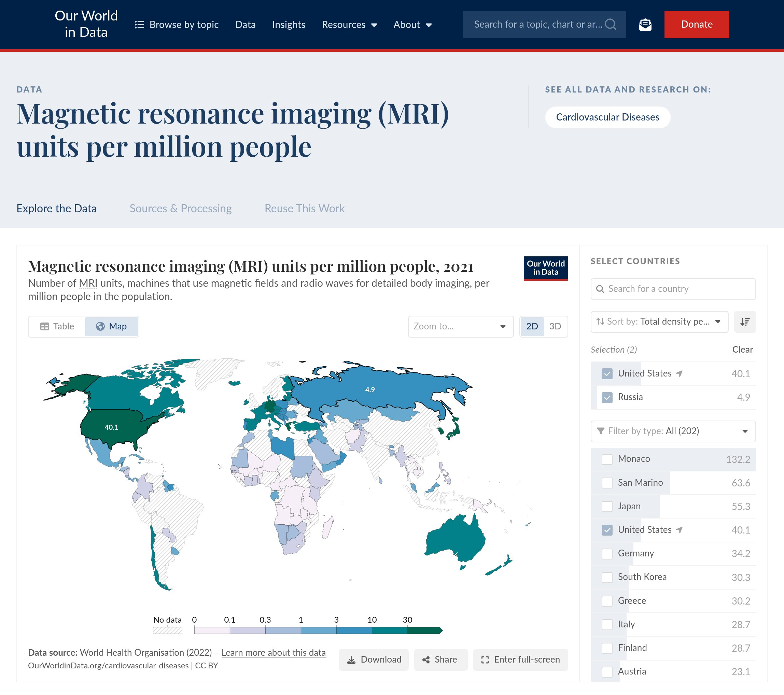Click Russia on the map
Viewport: 784px width, 695px height.
[370, 390]
